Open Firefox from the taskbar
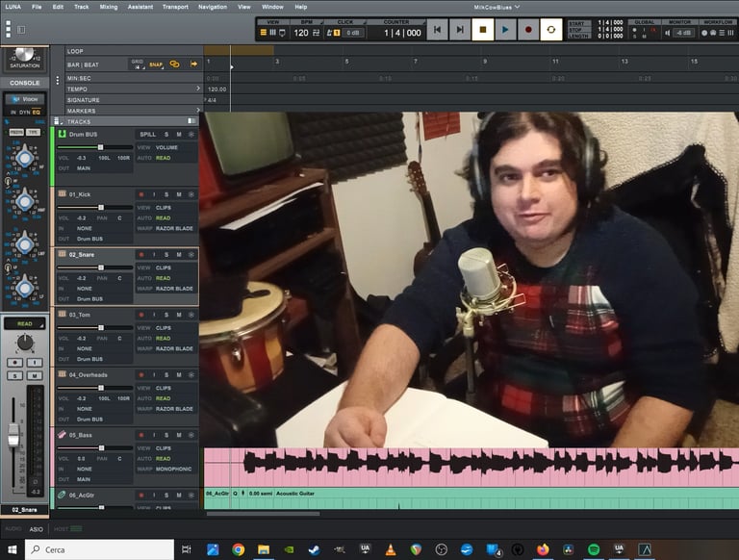The height and width of the screenshot is (560, 739). tap(543, 549)
